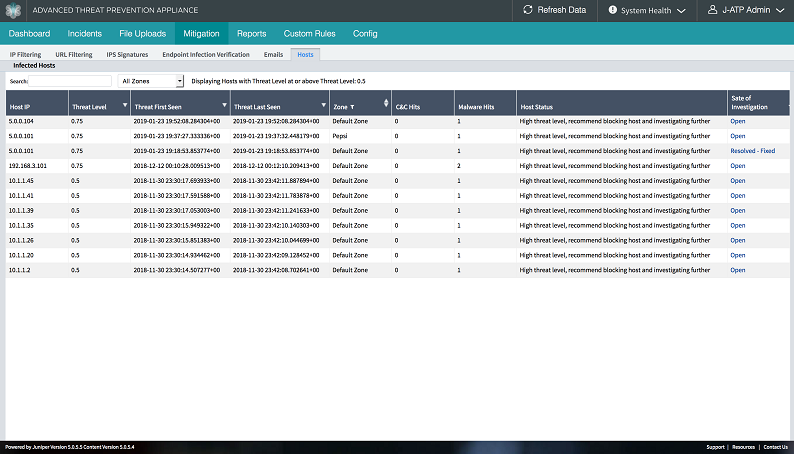This screenshot has height=454, width=794.
Task: Click the System Health alert icon
Action: click(611, 11)
